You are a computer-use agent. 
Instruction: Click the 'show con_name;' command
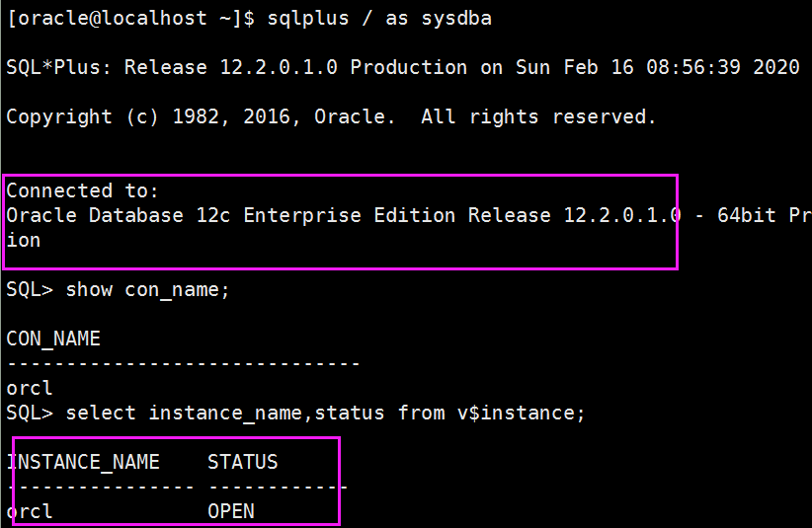click(147, 290)
